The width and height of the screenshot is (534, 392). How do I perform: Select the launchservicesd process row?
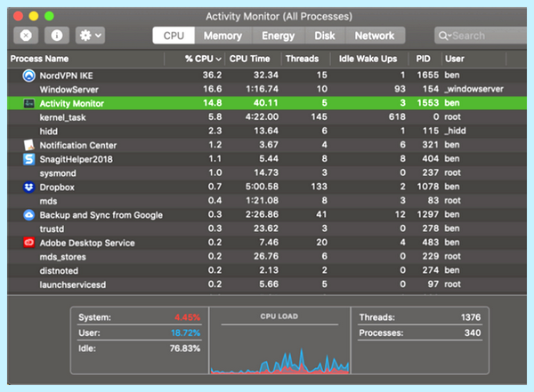[267, 284]
